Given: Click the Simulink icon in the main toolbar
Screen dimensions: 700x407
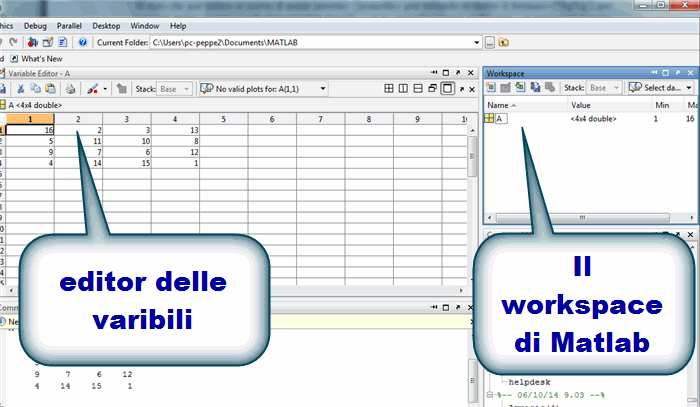Looking at the screenshot, I should coord(33,42).
